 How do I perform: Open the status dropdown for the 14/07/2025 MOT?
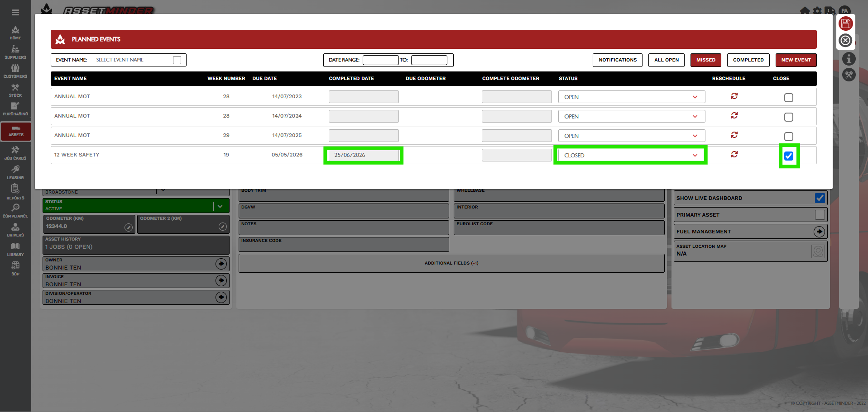point(631,136)
